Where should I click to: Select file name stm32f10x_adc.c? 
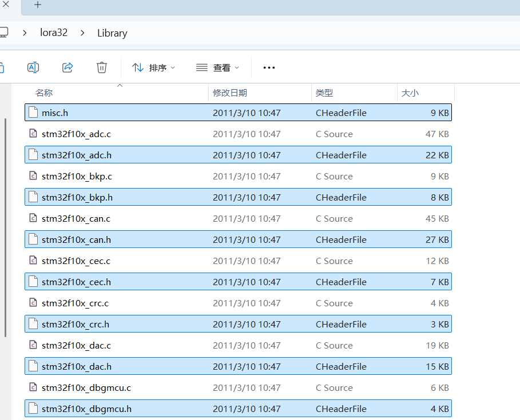(76, 134)
